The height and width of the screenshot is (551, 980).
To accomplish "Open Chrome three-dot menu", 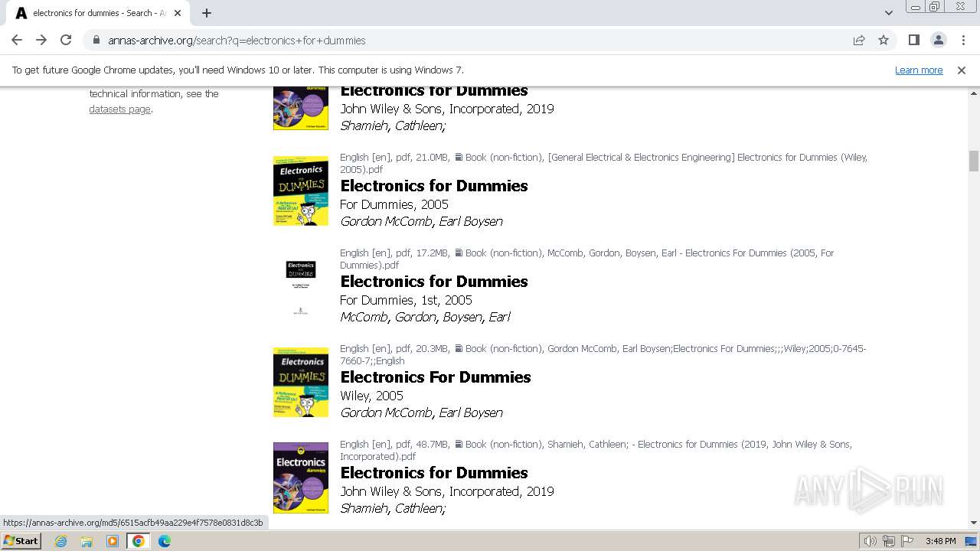I will pos(963,40).
